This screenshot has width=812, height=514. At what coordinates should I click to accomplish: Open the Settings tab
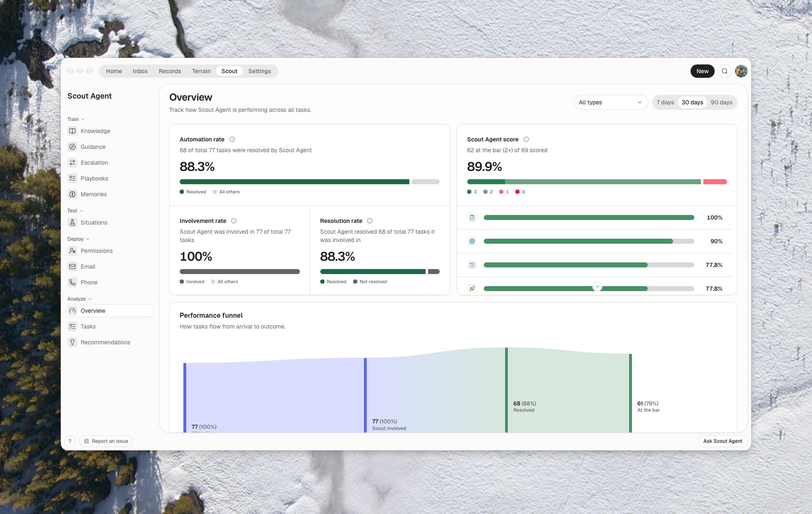[x=260, y=71]
